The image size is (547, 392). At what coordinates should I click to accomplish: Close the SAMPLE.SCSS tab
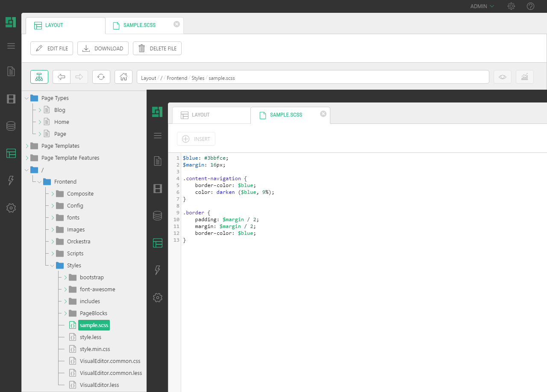tap(176, 24)
